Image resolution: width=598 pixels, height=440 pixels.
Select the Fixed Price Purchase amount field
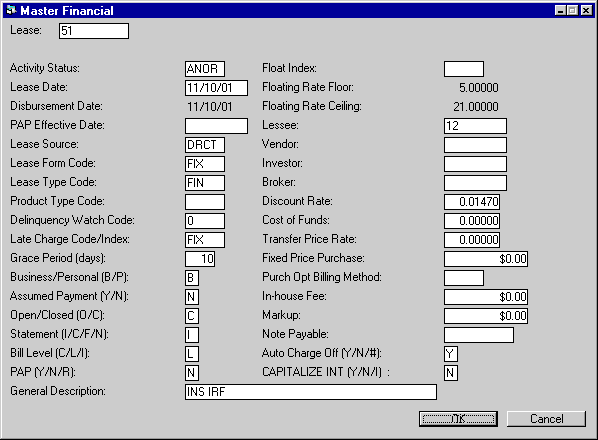tap(486, 259)
